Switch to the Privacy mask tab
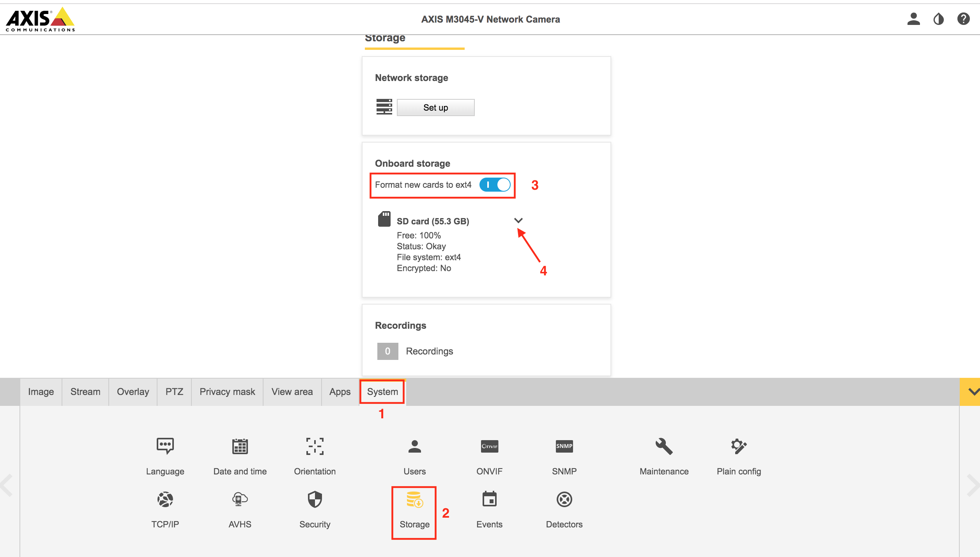 [x=227, y=392]
